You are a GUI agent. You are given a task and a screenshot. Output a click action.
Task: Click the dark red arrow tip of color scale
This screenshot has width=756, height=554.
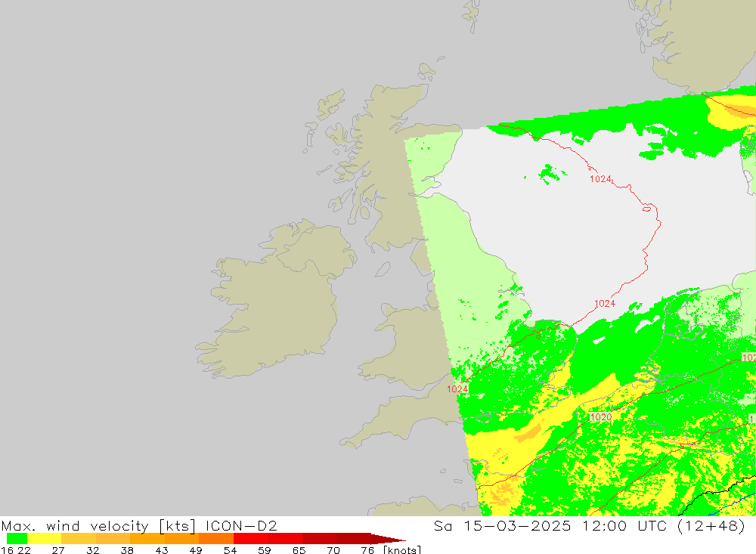pos(388,539)
